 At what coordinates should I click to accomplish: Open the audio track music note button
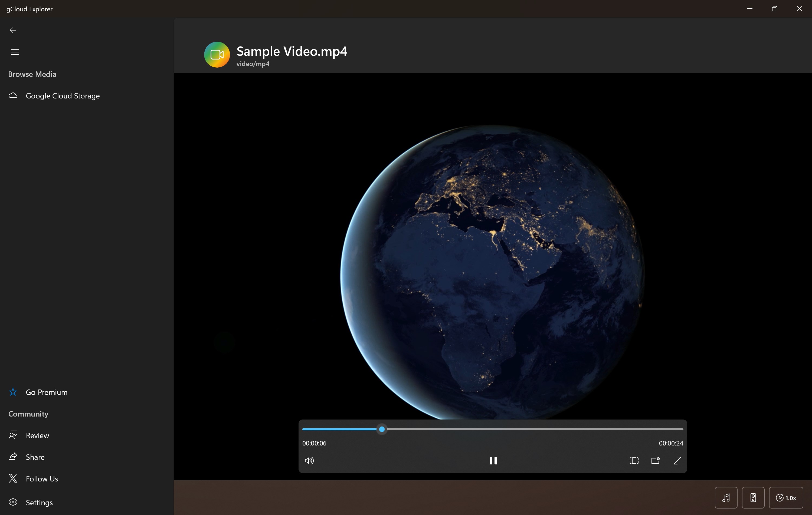726,497
